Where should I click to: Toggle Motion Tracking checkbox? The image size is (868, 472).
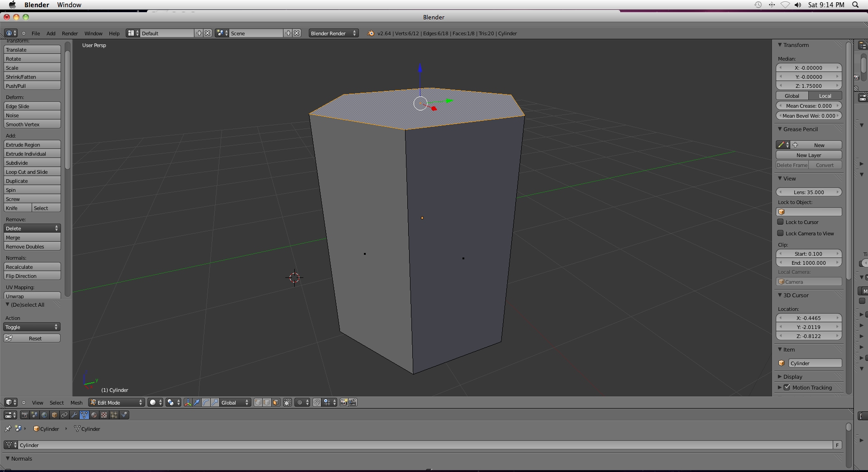coord(787,387)
